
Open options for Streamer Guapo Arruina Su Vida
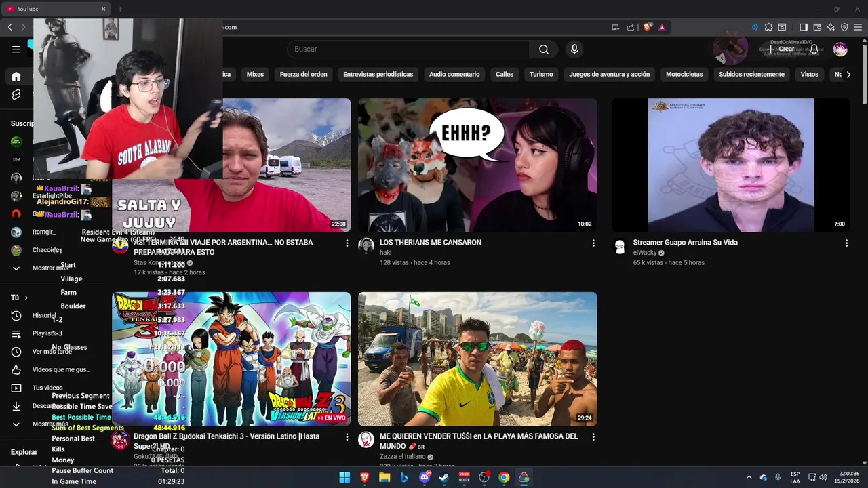pyautogui.click(x=846, y=243)
